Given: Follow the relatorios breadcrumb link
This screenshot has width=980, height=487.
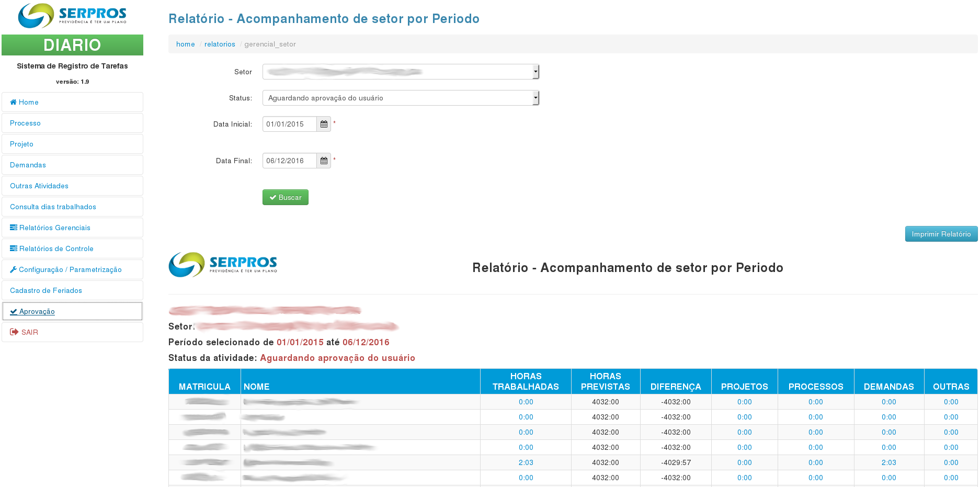Looking at the screenshot, I should coord(220,44).
